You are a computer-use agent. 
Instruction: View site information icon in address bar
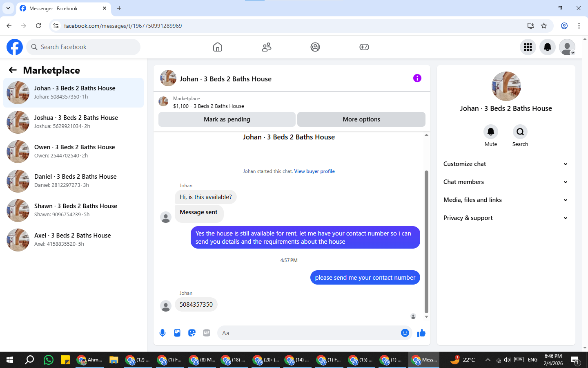click(x=56, y=26)
